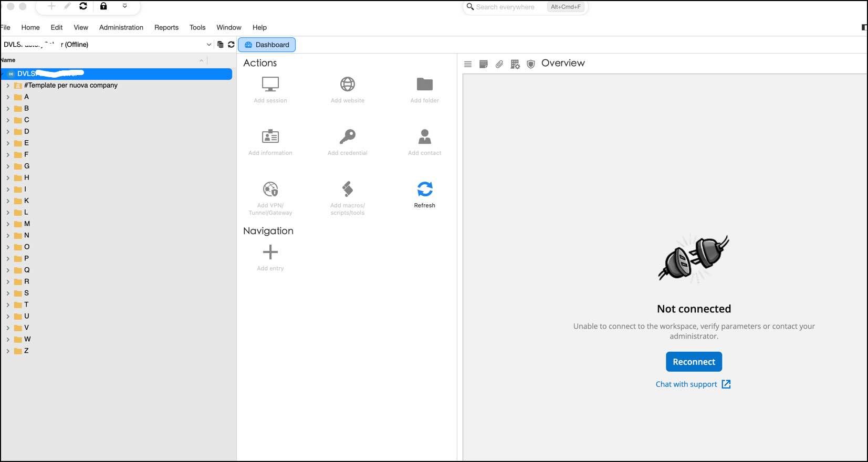Expand folder S in the tree

tap(8, 293)
